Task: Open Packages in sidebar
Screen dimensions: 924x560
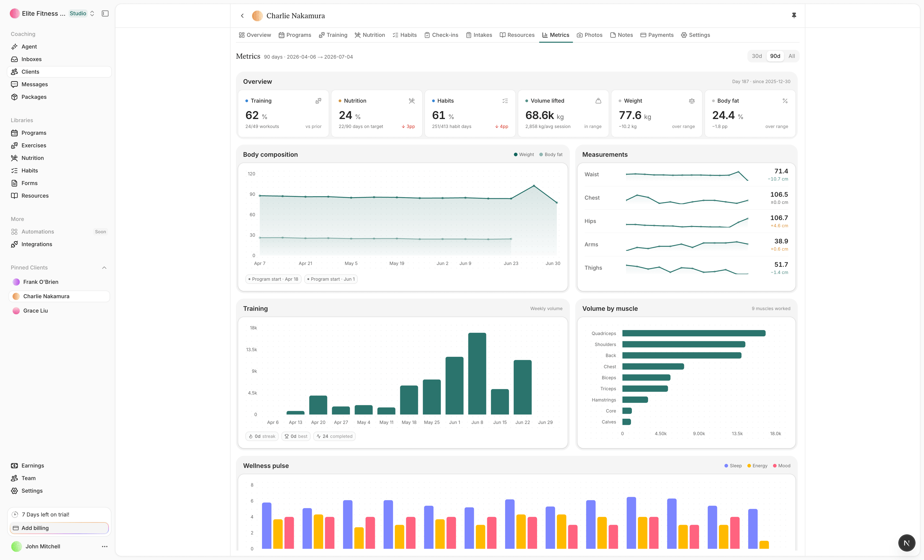Action: click(59, 97)
